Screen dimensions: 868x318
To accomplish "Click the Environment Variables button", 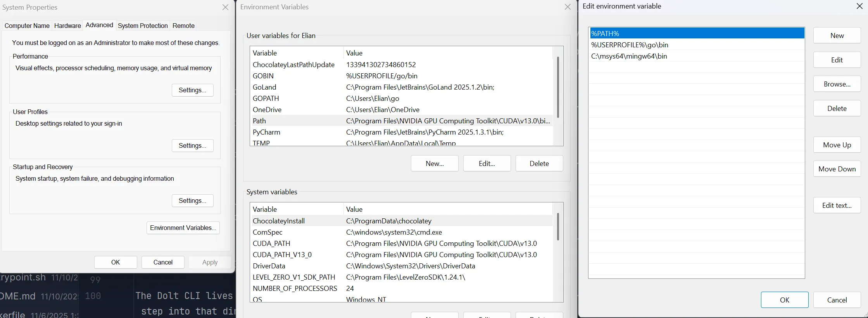I will pyautogui.click(x=183, y=228).
